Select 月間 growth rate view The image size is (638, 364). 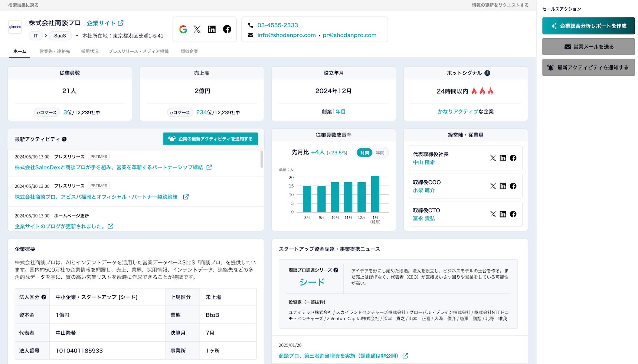tap(364, 153)
